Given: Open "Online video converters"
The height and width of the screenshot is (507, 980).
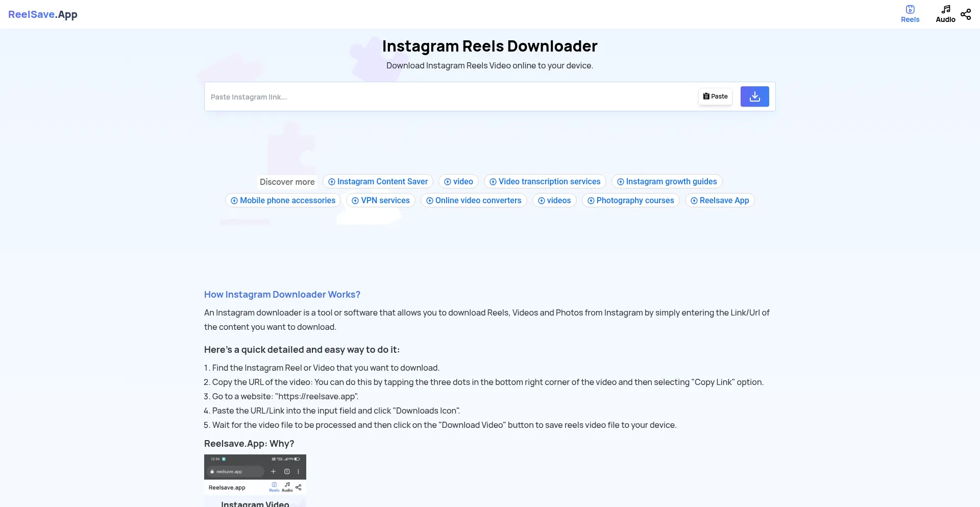Looking at the screenshot, I should click(474, 200).
